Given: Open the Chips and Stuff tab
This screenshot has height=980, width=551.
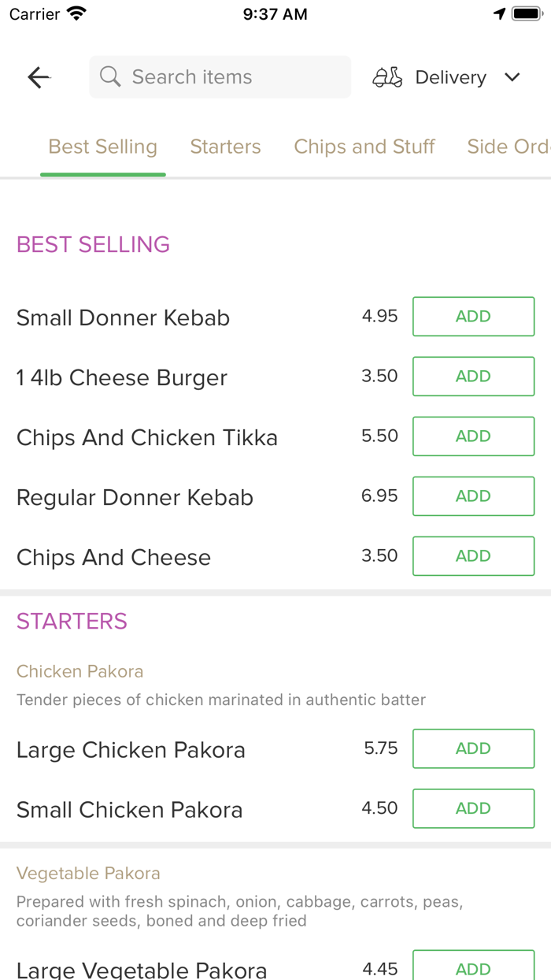Looking at the screenshot, I should (x=364, y=147).
